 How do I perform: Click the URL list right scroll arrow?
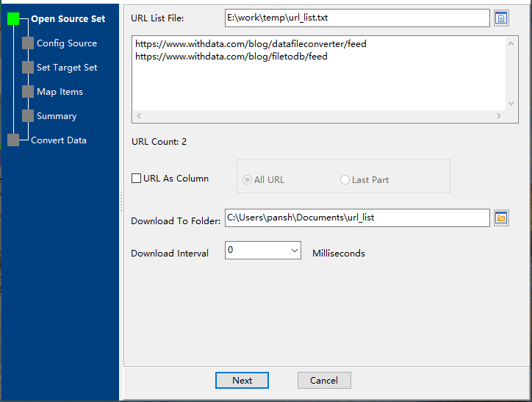(498, 116)
